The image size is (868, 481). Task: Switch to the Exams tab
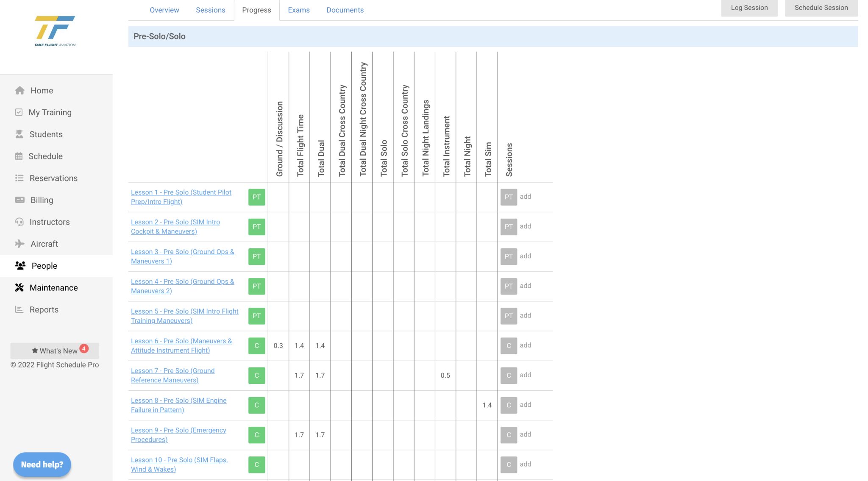pyautogui.click(x=298, y=10)
